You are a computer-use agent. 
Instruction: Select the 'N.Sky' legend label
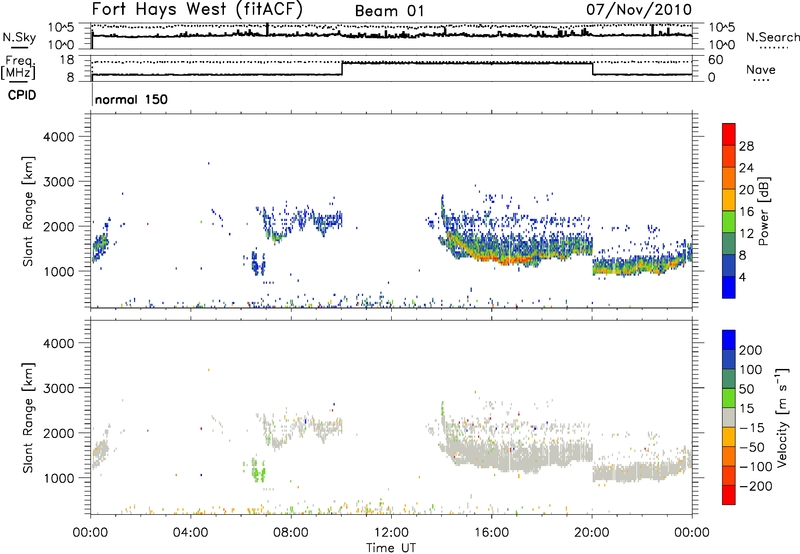coord(19,37)
